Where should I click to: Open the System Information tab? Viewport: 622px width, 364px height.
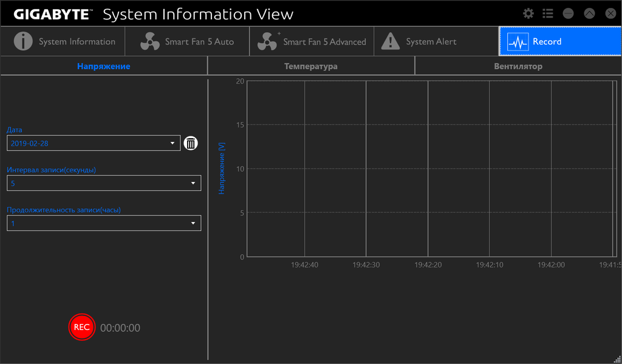tap(63, 42)
